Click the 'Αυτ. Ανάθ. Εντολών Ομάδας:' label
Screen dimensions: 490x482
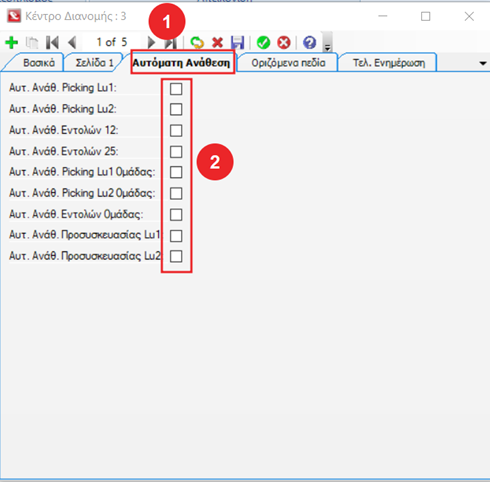coord(76,214)
